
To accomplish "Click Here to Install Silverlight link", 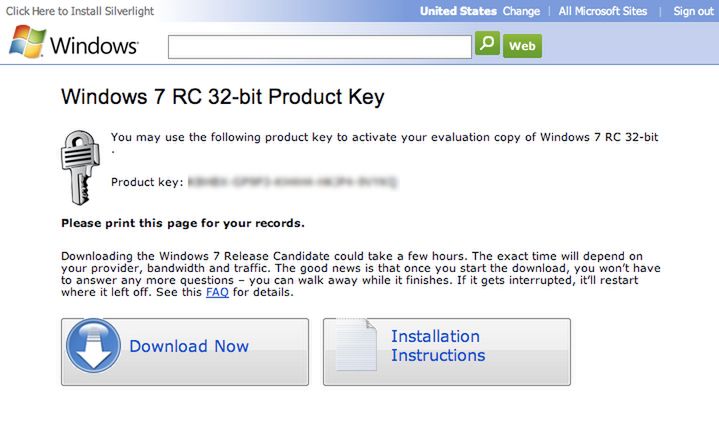I will [80, 11].
